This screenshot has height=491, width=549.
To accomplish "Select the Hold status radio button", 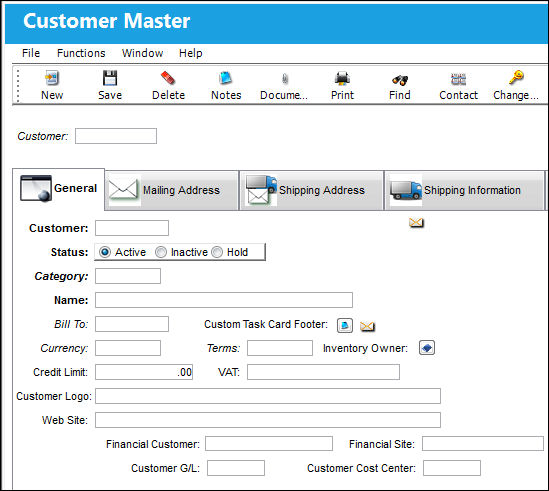I will pyautogui.click(x=217, y=252).
